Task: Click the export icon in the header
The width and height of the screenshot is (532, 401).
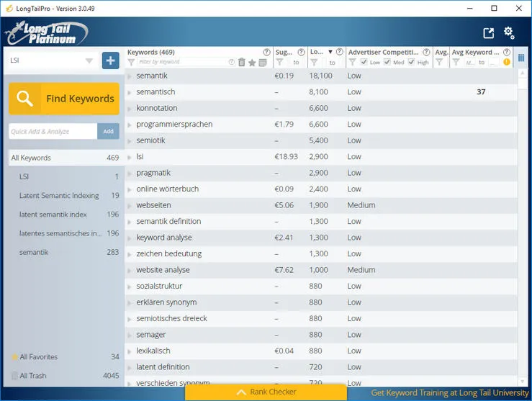Action: click(x=489, y=33)
